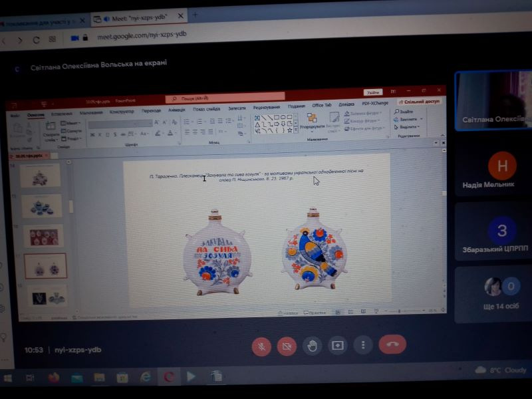Select Збаразький ЦПРПП participant tile
The width and height of the screenshot is (532, 399).
[493, 231]
